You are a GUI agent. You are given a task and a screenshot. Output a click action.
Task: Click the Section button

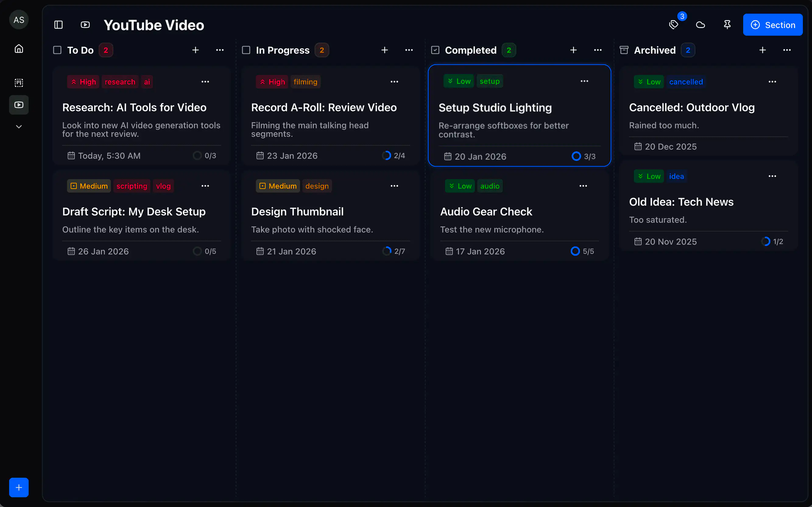(772, 25)
